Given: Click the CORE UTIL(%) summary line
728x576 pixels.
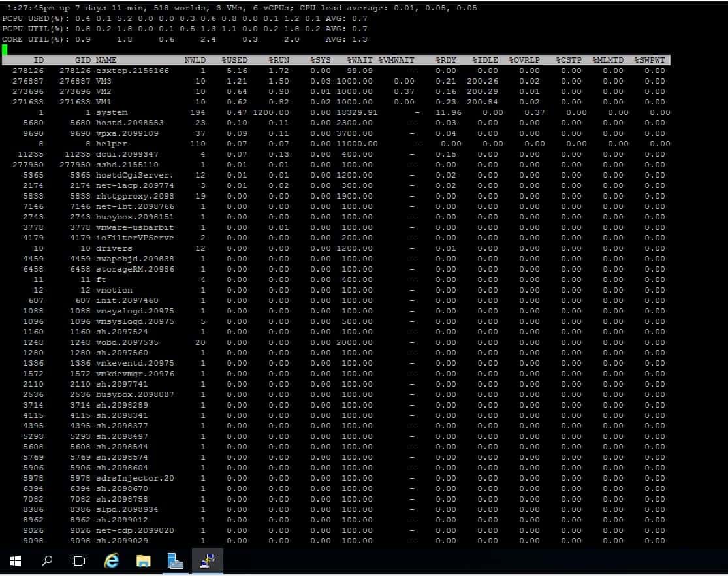Looking at the screenshot, I should (x=185, y=39).
